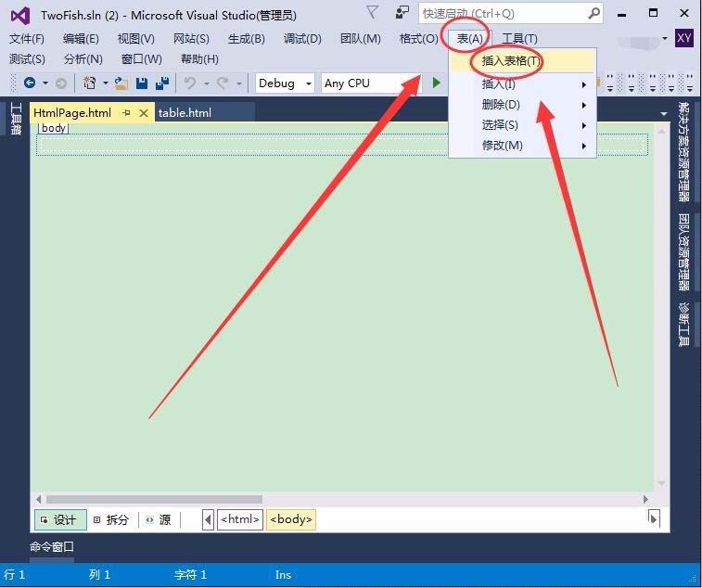Open the 视图(V) menu
702x588 pixels.
(135, 39)
